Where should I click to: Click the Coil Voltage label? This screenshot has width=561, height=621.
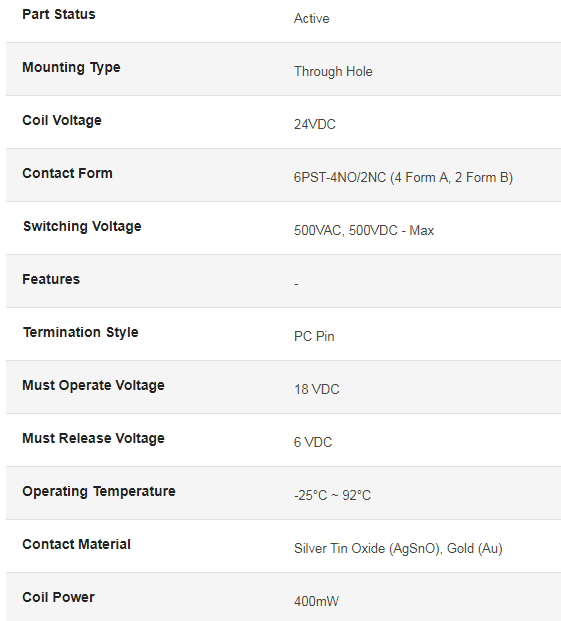pos(62,120)
